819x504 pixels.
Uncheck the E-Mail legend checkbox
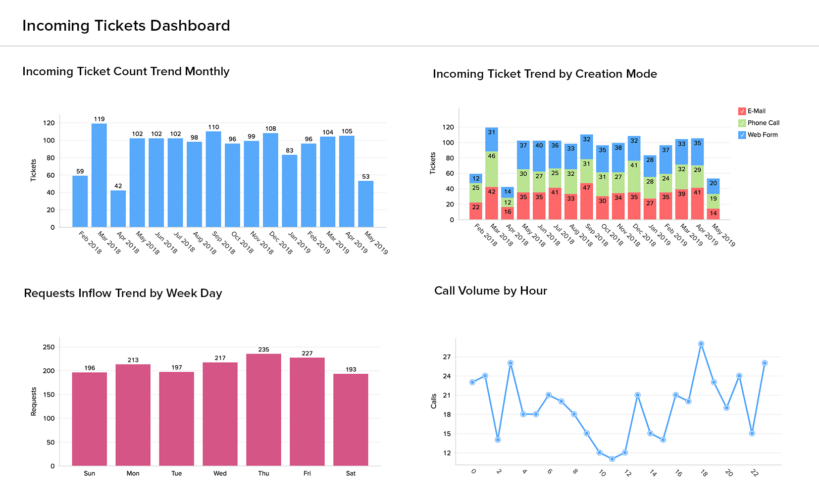pos(742,111)
